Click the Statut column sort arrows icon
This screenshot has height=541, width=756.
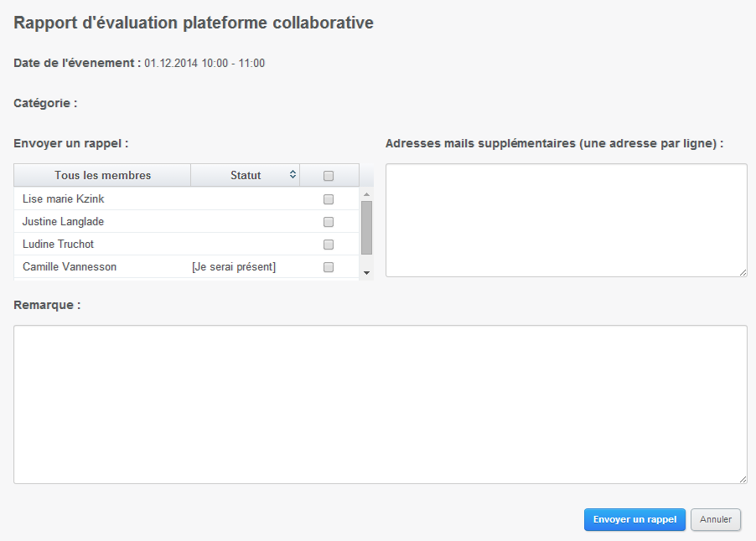pos(293,174)
